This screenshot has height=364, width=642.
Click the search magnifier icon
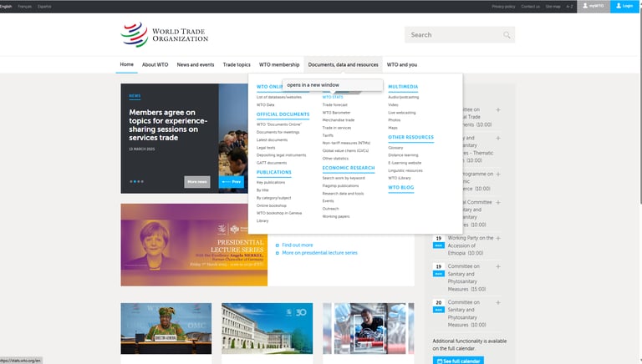coord(507,35)
